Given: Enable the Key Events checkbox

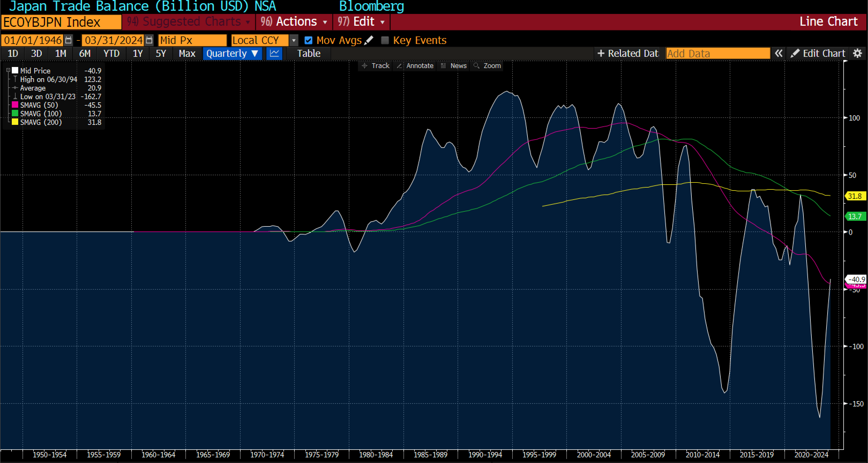Looking at the screenshot, I should 385,40.
